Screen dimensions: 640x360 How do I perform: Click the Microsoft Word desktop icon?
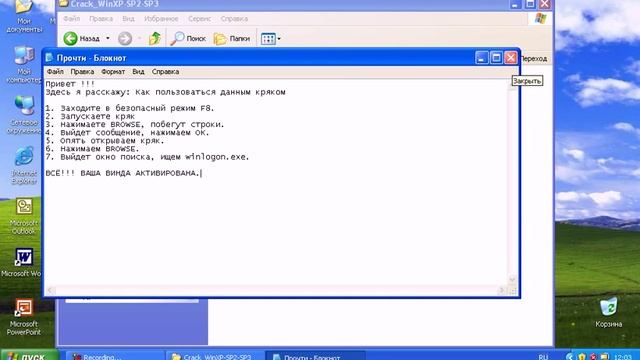[22, 263]
